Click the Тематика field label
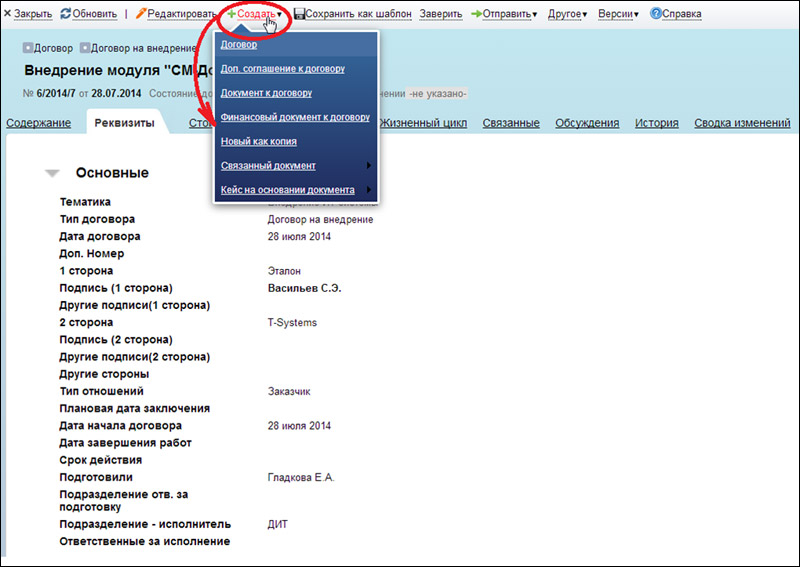This screenshot has width=800, height=567. (x=85, y=202)
